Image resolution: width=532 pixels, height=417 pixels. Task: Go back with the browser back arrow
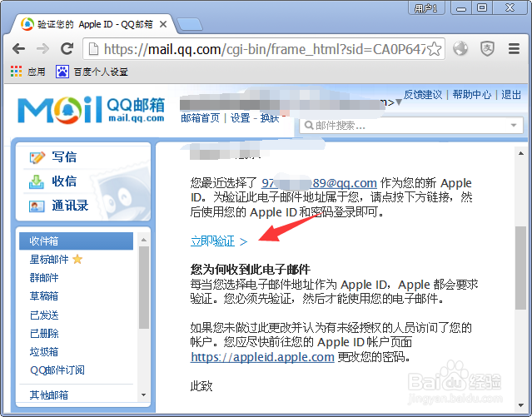point(19,49)
